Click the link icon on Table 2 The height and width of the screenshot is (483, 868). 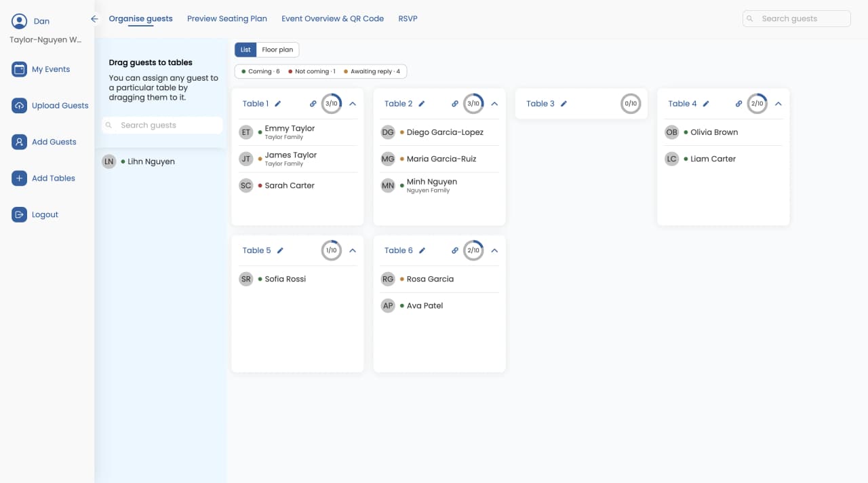[x=455, y=104]
